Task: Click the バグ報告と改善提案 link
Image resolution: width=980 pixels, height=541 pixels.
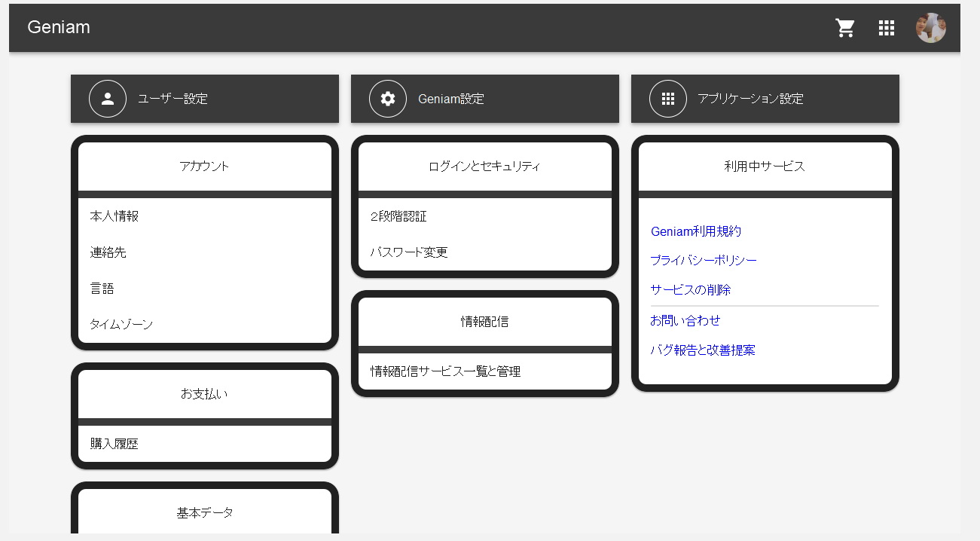Action: click(x=703, y=350)
